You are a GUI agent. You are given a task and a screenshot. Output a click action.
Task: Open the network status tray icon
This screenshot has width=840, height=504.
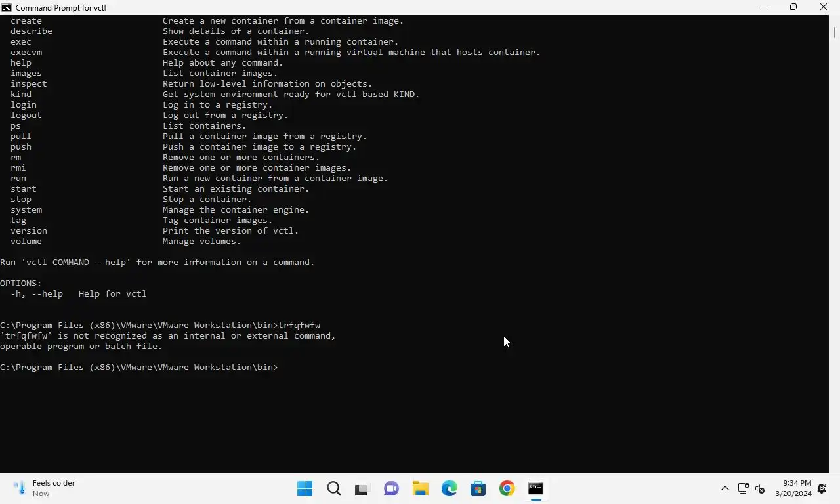(x=743, y=488)
